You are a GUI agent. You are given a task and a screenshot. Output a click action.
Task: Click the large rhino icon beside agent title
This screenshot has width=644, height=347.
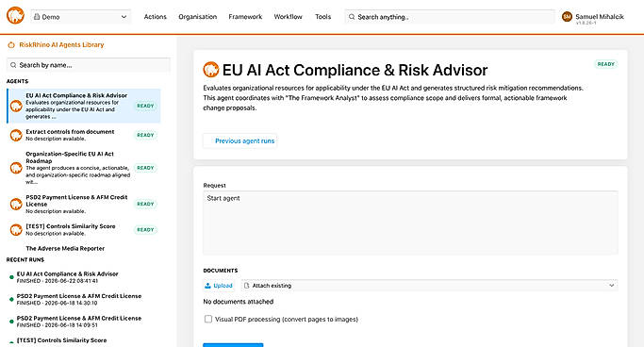(x=211, y=70)
